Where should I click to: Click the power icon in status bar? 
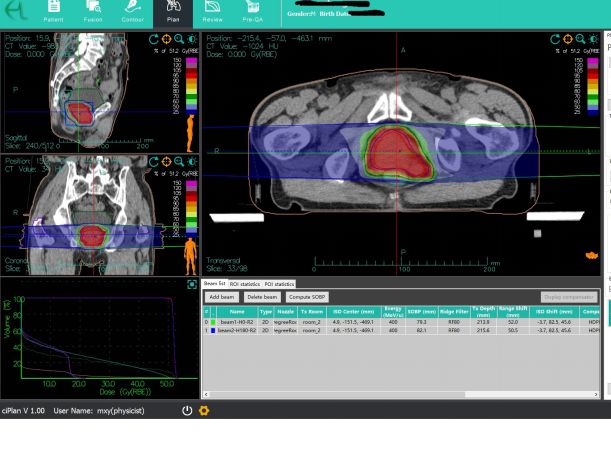click(x=187, y=411)
